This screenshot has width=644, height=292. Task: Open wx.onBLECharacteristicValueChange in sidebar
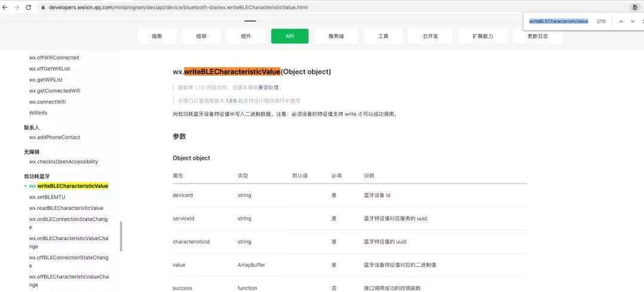(69, 243)
